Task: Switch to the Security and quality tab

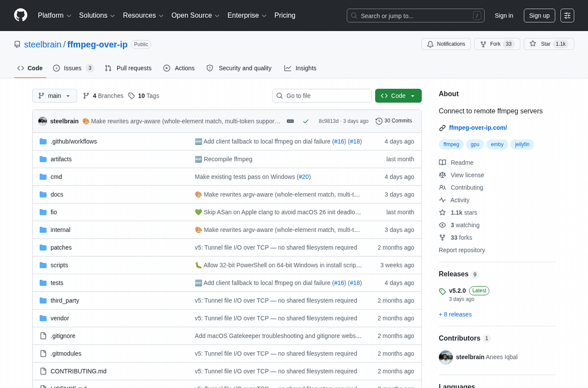Action: pyautogui.click(x=239, y=68)
